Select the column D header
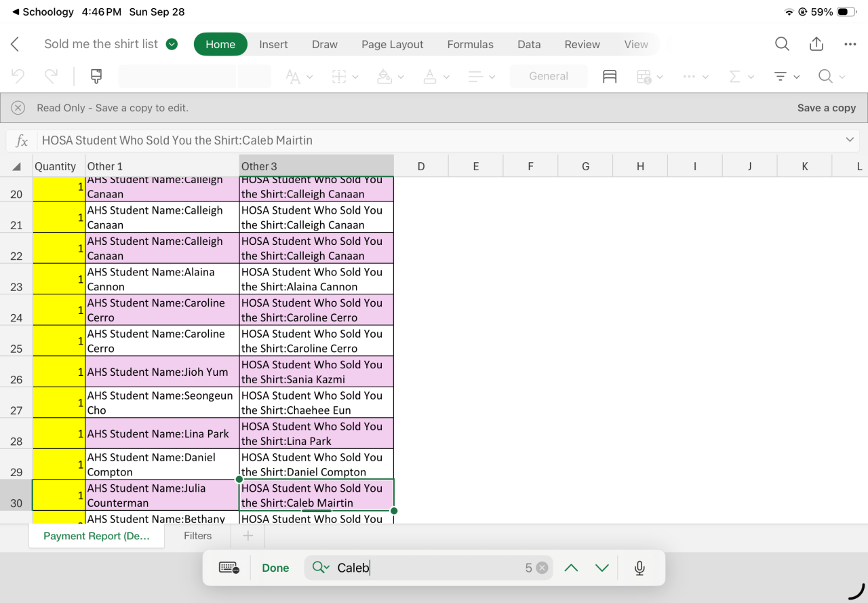The height and width of the screenshot is (603, 868). pyautogui.click(x=421, y=166)
